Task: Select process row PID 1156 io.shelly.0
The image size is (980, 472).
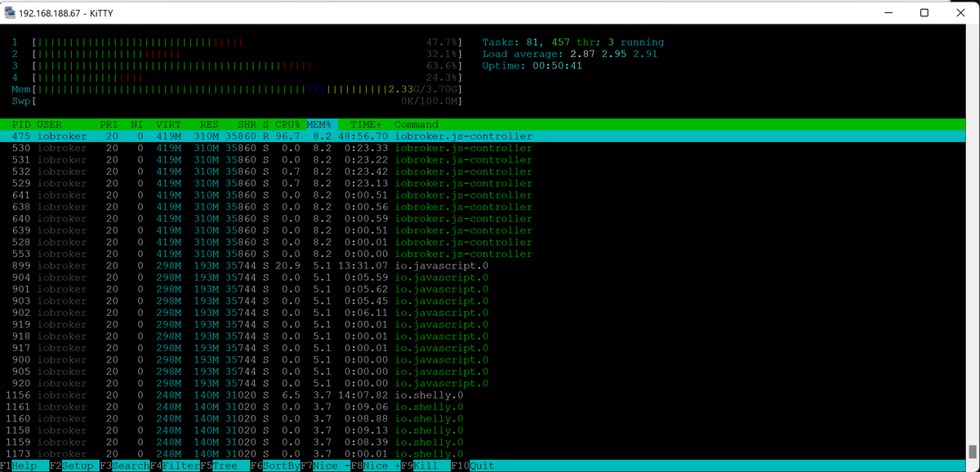Action: tap(483, 394)
